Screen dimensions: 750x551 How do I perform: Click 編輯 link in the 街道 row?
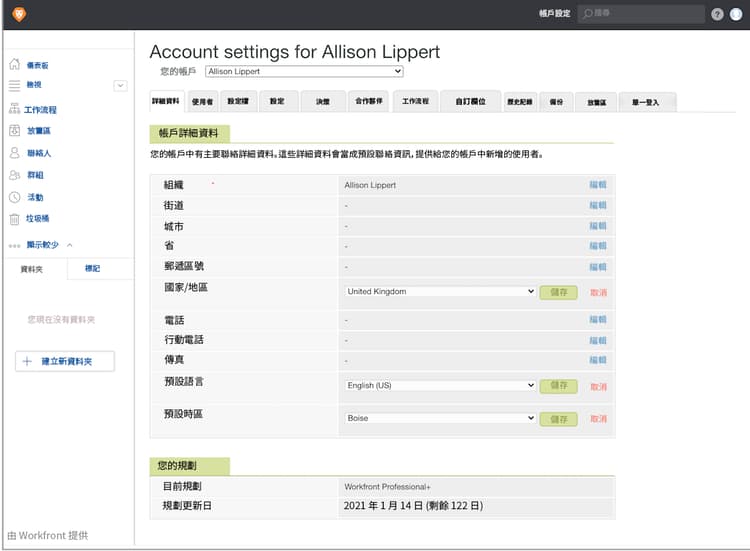point(597,205)
